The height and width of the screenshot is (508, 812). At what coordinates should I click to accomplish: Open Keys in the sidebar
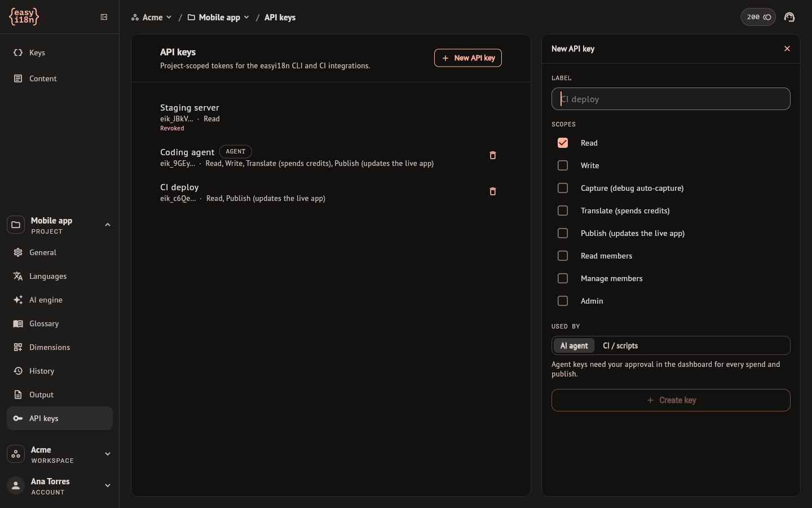pyautogui.click(x=59, y=52)
